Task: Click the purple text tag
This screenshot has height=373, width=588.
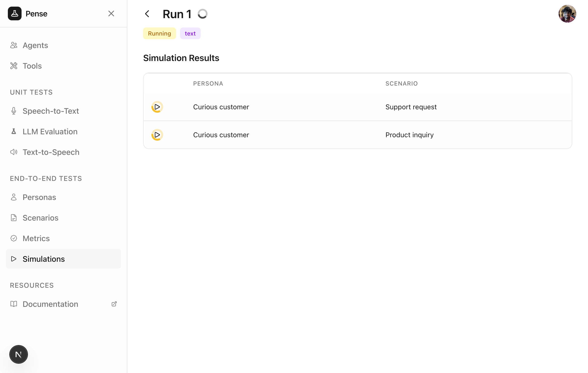Action: coord(190,34)
